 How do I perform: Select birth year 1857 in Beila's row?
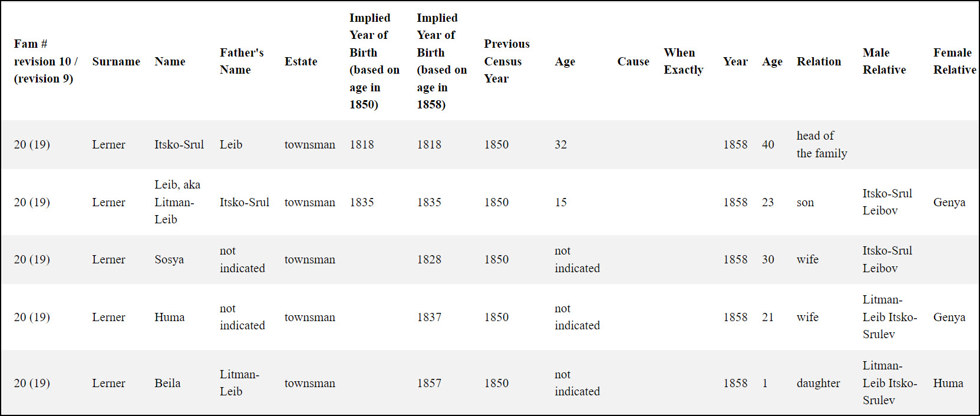click(x=429, y=383)
